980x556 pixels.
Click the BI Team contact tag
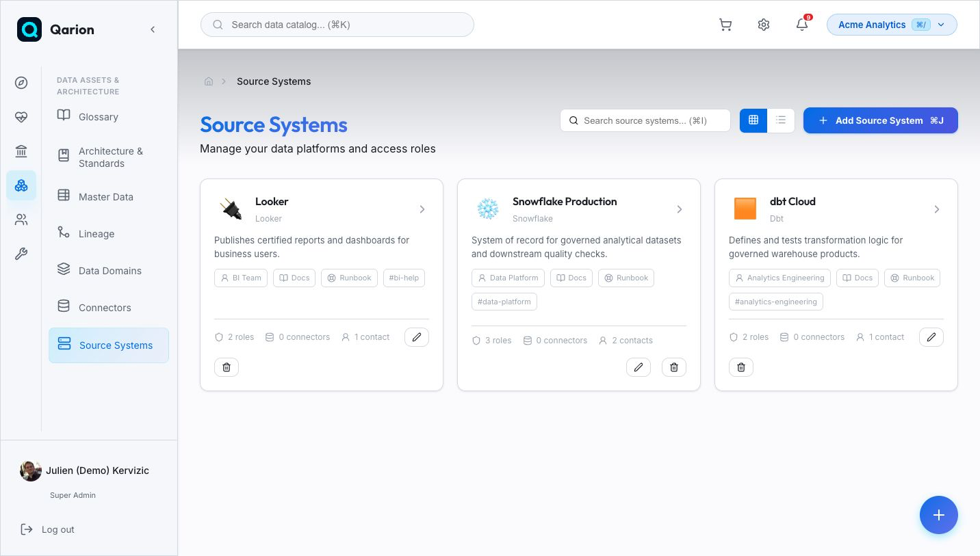coord(241,278)
